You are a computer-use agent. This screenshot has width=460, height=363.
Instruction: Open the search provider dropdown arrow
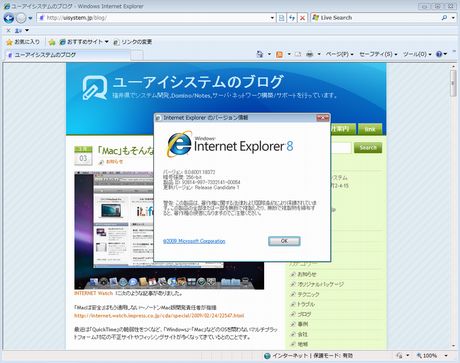[x=453, y=18]
